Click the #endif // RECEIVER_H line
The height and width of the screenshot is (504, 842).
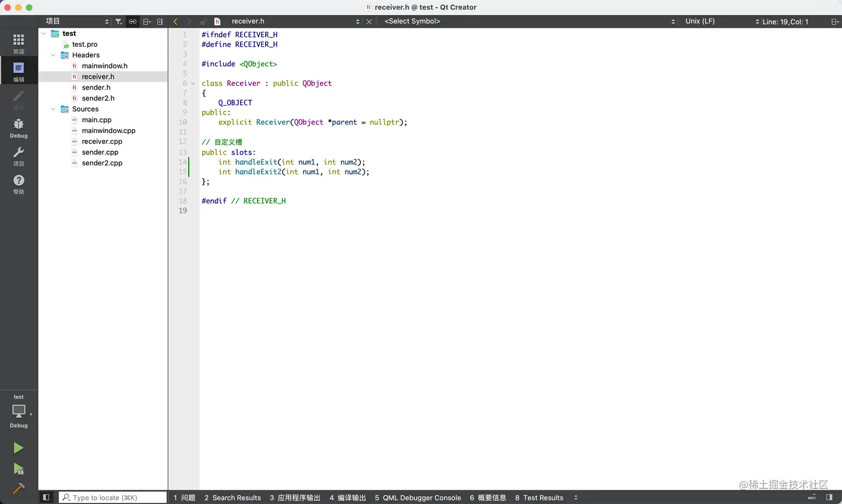(x=244, y=201)
